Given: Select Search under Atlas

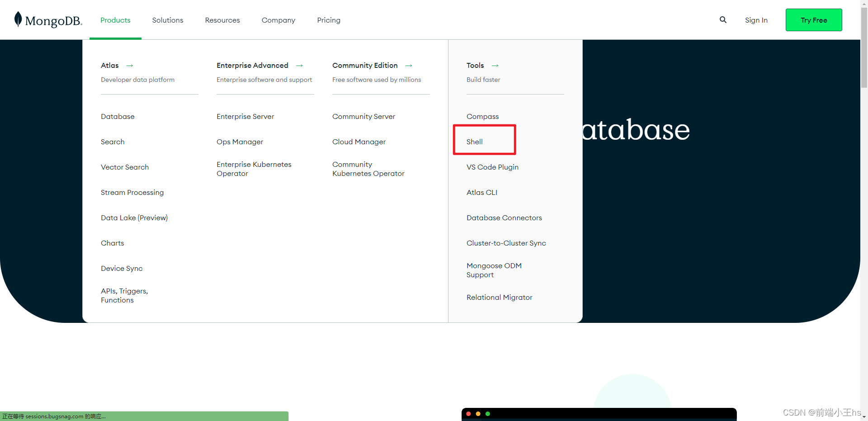Looking at the screenshot, I should pyautogui.click(x=113, y=142).
